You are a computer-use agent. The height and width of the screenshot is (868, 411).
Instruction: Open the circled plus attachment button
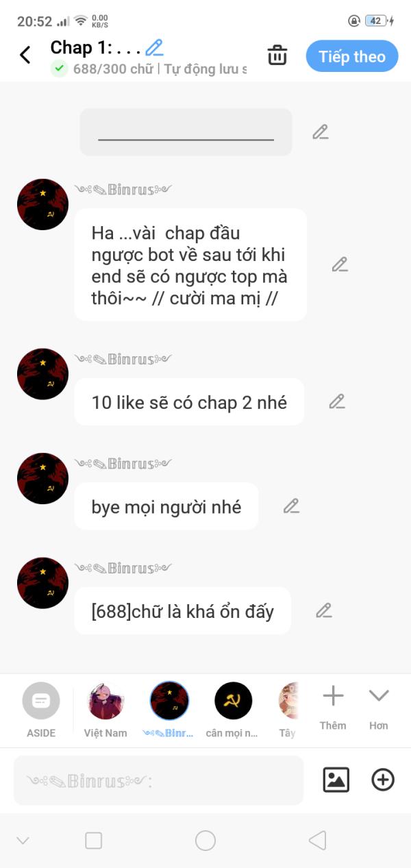click(x=383, y=780)
